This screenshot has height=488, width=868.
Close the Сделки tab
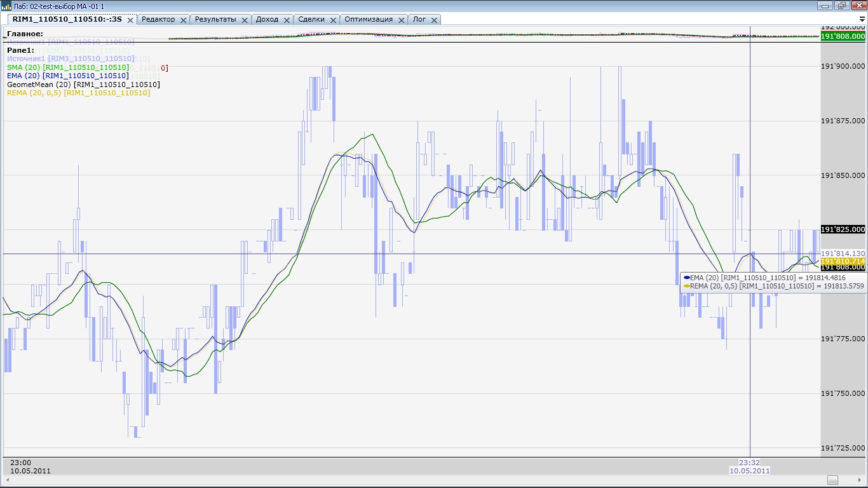333,20
